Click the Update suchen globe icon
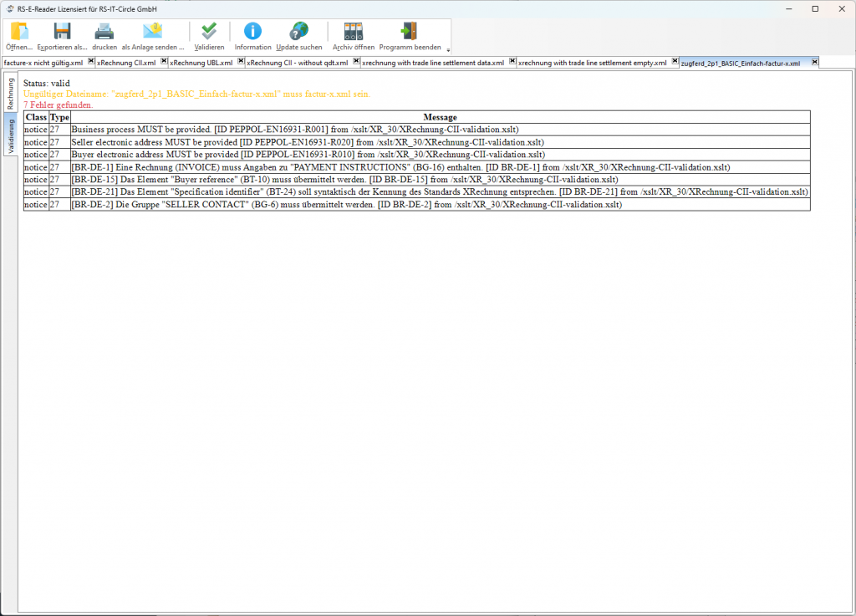This screenshot has height=616, width=856. 298,32
